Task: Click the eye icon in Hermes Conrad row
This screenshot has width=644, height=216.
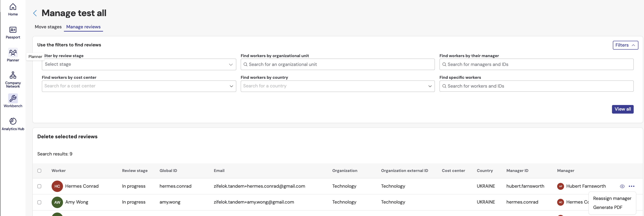Action: coord(622,186)
